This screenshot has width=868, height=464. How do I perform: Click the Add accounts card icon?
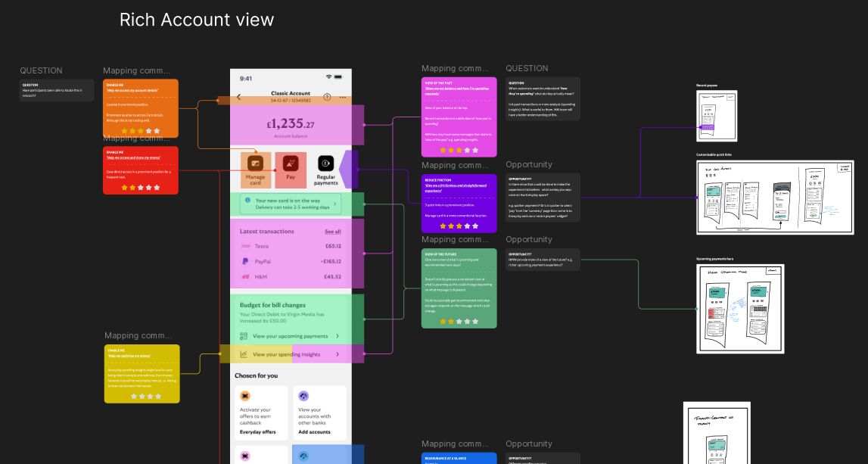pos(303,396)
